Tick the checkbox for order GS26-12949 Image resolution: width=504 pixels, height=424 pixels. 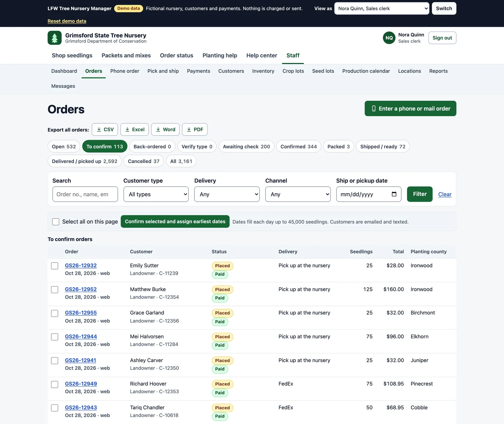[55, 384]
